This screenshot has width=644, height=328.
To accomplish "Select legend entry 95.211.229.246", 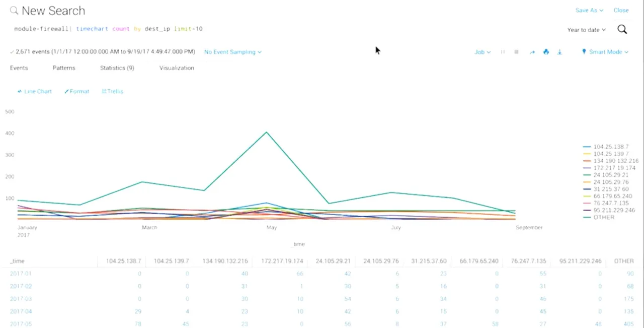I will (x=609, y=210).
